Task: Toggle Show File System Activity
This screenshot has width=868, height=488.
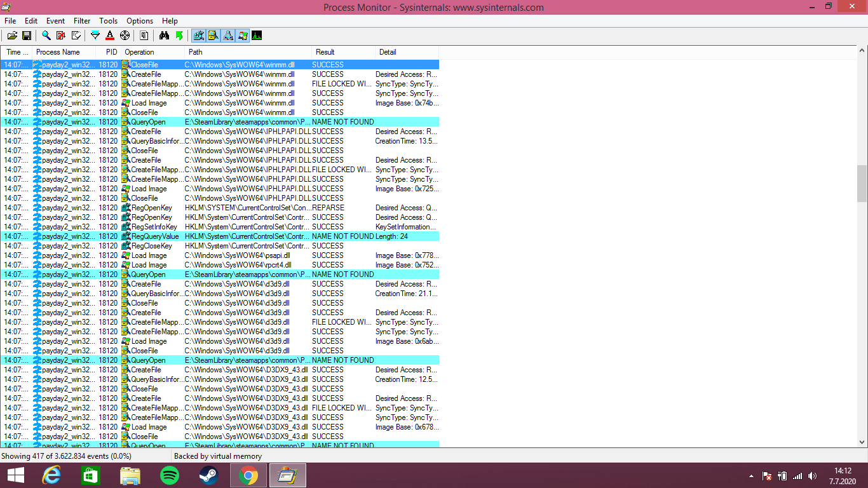Action: (x=214, y=36)
